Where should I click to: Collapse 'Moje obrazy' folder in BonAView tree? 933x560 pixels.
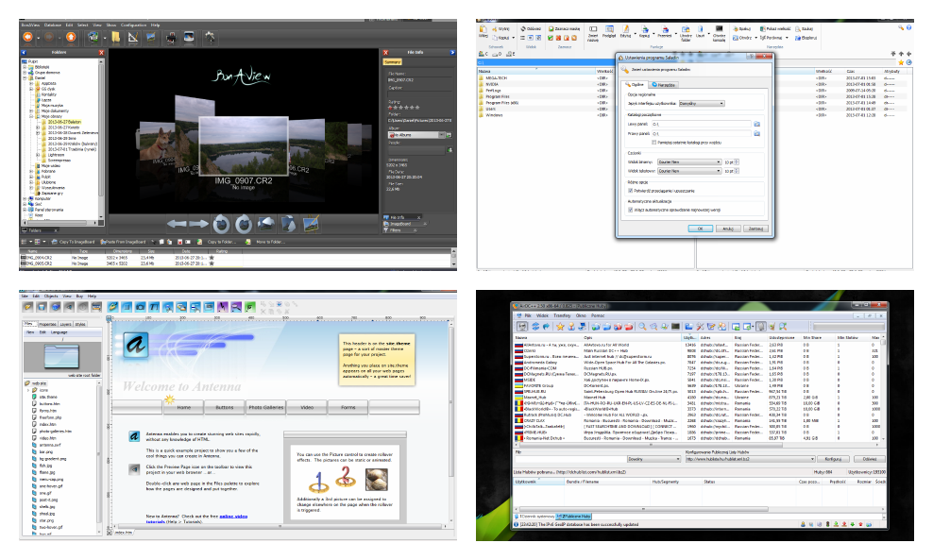[31, 116]
